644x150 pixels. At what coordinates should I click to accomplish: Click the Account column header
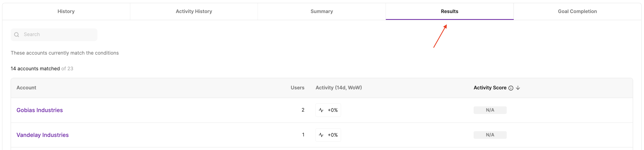click(26, 88)
